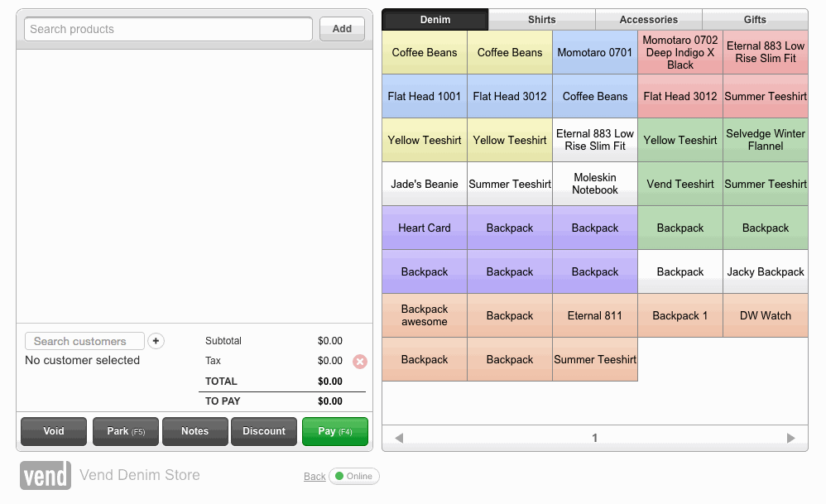Select Momotaro 0702 Deep Indigo X Black
The height and width of the screenshot is (504, 826).
680,52
